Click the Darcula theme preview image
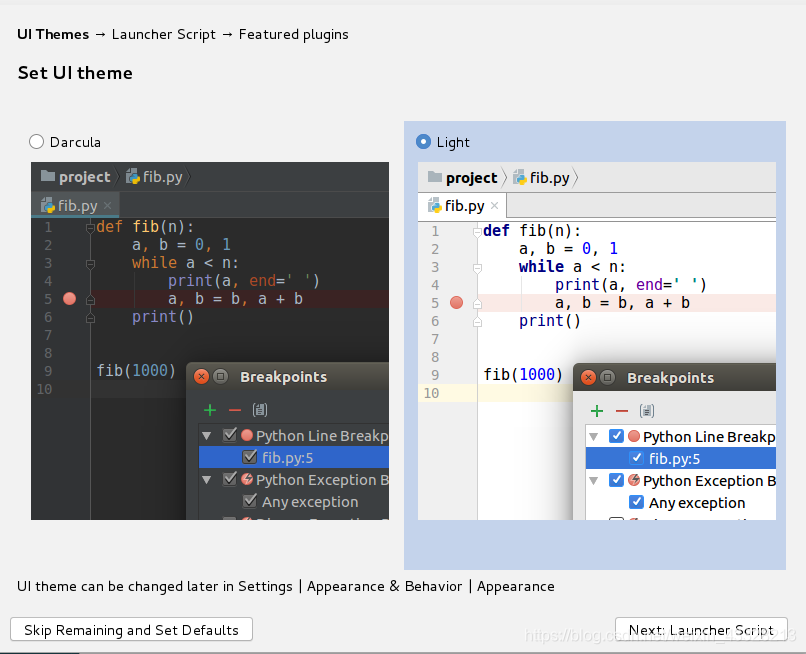The image size is (806, 654). tap(210, 341)
